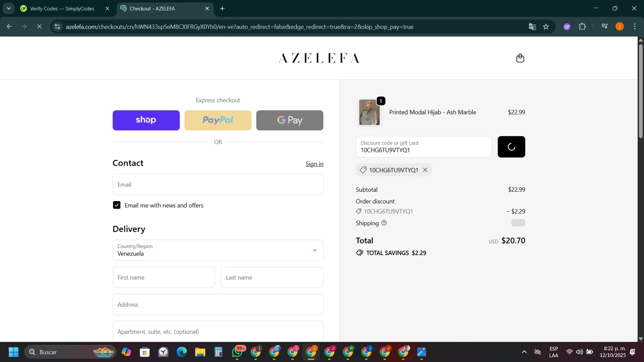Open the Shipping help question icon
Viewport: 644px width, 362px height.
384,223
